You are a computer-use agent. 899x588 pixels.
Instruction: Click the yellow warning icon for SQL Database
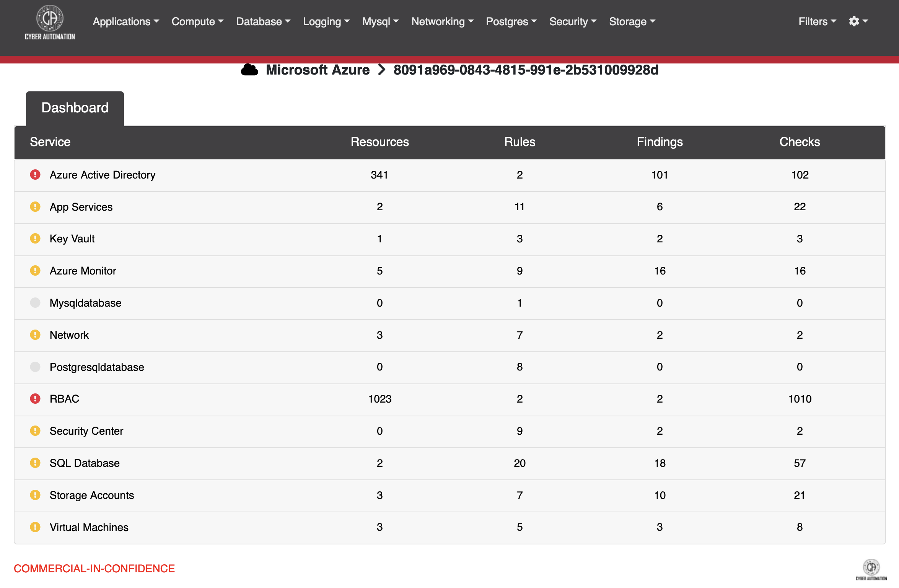[35, 463]
